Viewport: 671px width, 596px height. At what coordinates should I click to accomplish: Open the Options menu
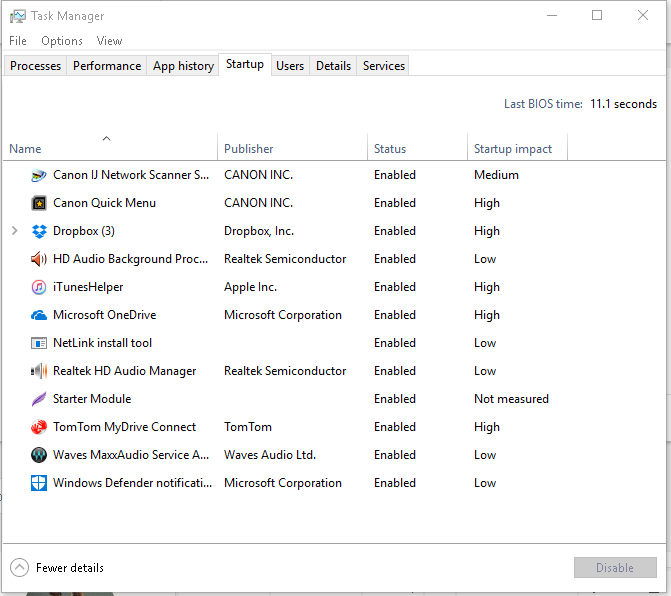[62, 41]
